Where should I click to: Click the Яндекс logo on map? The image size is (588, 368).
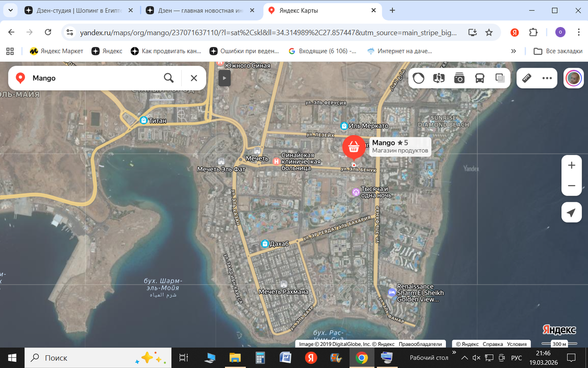(559, 329)
